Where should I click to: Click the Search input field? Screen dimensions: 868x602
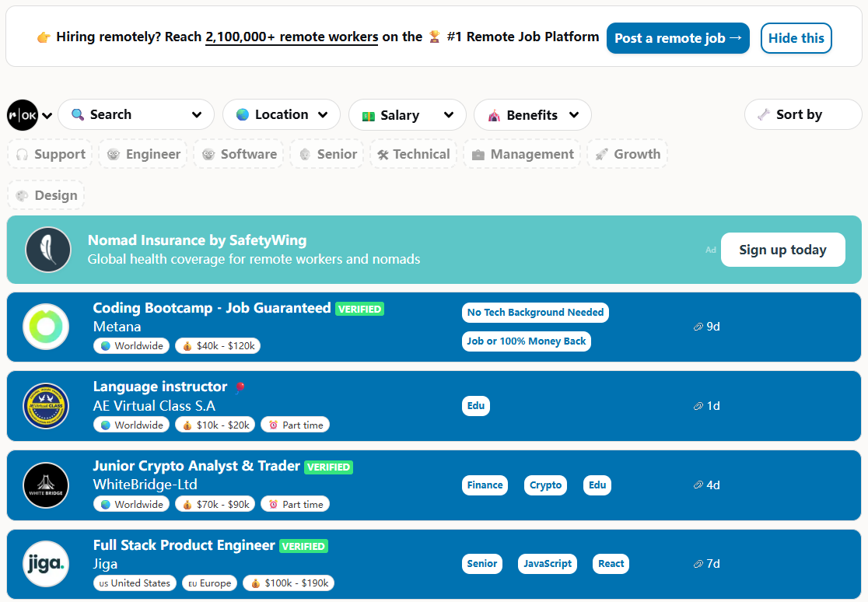136,114
